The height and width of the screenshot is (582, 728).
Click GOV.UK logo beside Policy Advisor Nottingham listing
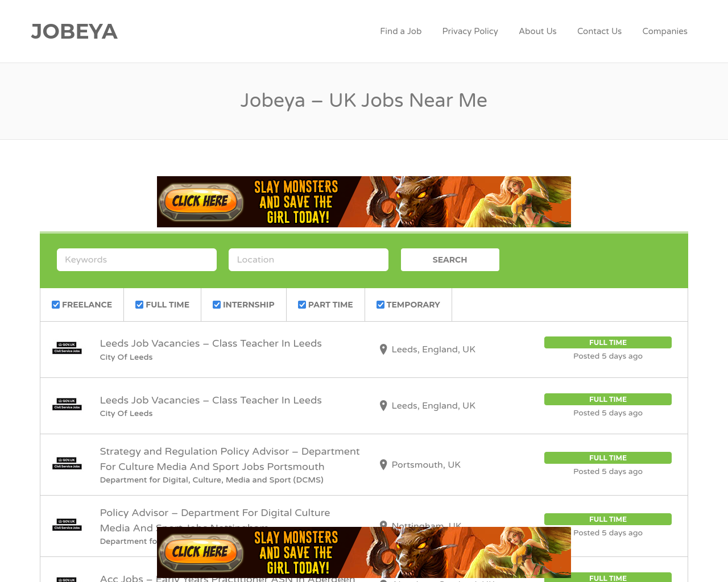(x=67, y=525)
